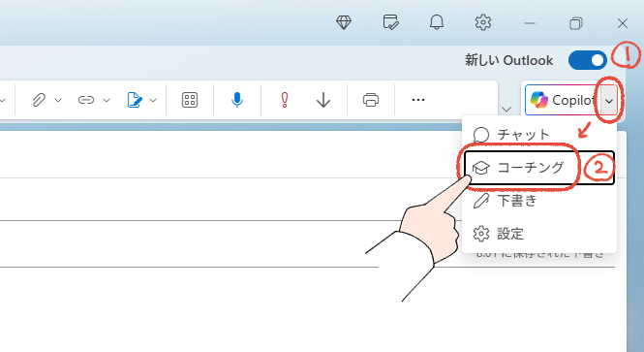This screenshot has height=352, width=644.
Task: Select 下書き from the Copilot menu
Action: (x=538, y=201)
